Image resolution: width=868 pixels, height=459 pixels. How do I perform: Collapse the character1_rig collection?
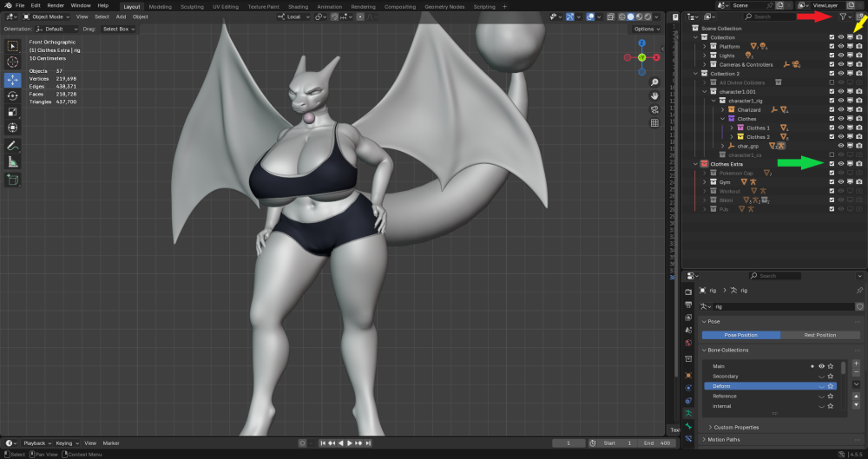point(713,101)
